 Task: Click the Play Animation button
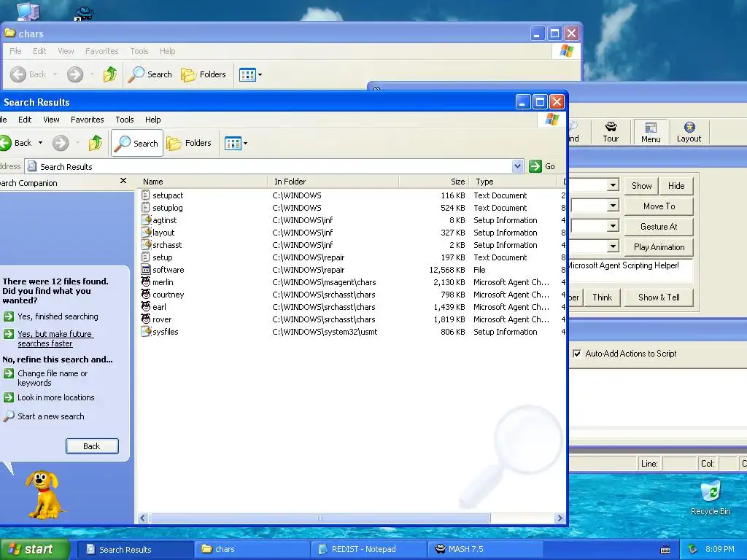coord(659,247)
